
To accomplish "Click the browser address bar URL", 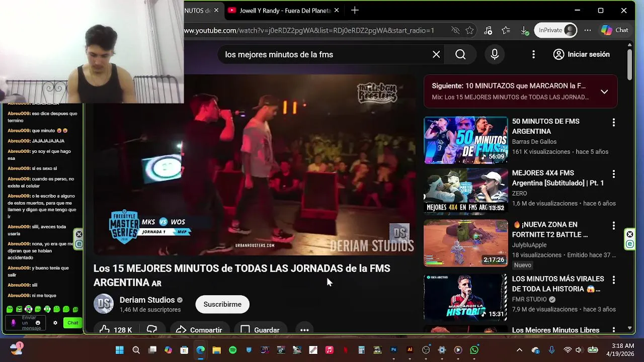I will click(309, 30).
